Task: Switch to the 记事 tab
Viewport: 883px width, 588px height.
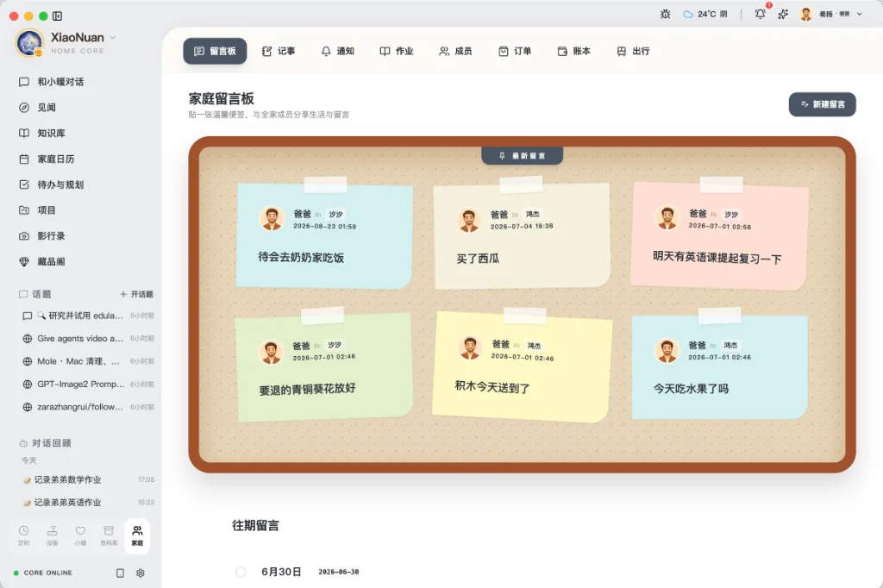Action: [279, 51]
